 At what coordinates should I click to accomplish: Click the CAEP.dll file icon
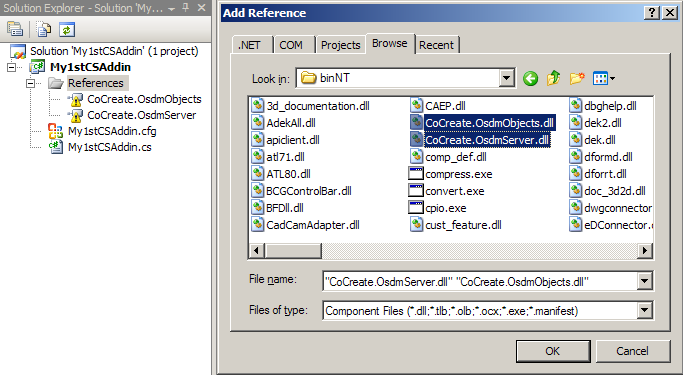(x=417, y=106)
